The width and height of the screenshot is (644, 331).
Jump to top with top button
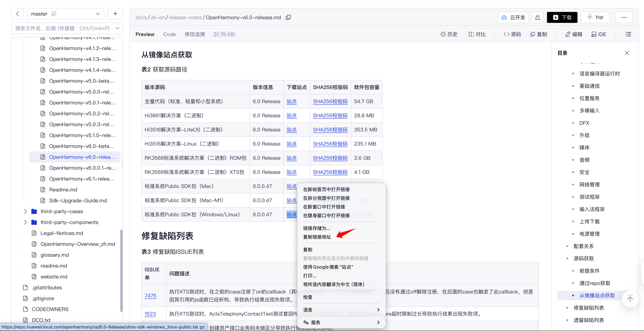595,17
